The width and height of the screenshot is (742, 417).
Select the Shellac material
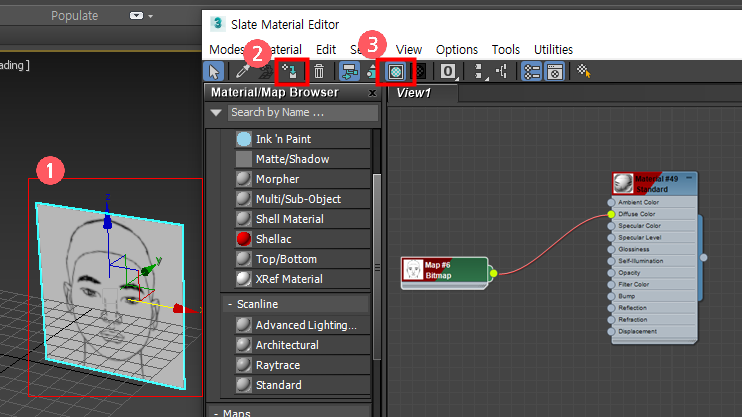(302, 239)
